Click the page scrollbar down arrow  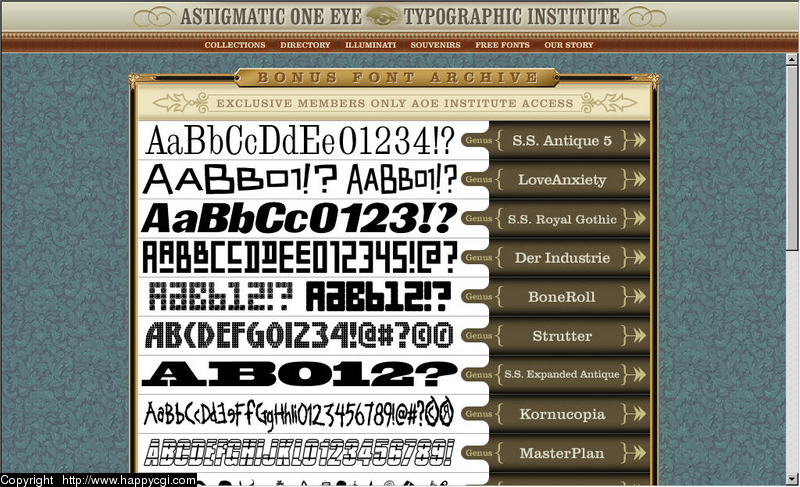tap(792, 479)
